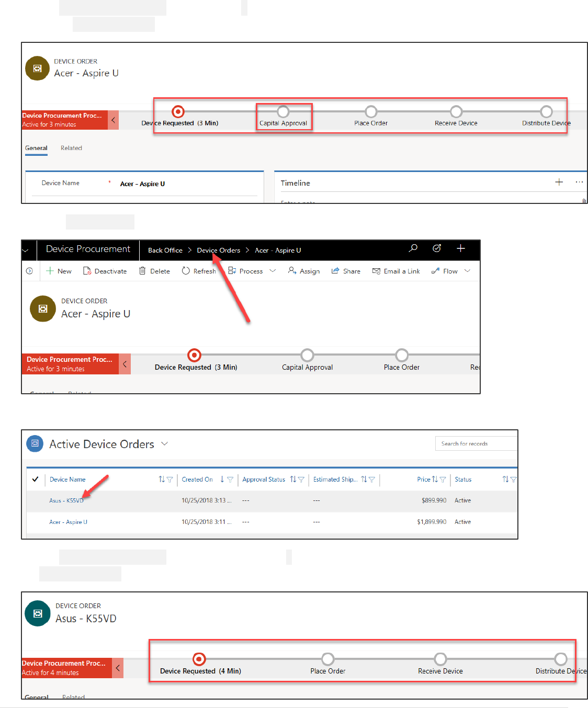Click the plus quick-create icon in the black navigation bar
This screenshot has height=708, width=588.
pos(461,248)
